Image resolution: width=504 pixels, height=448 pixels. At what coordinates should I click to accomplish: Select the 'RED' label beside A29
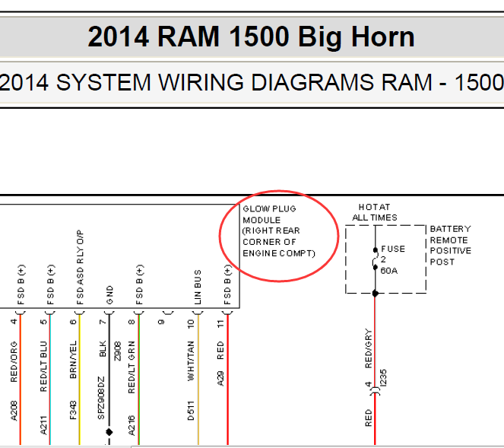[x=220, y=351]
